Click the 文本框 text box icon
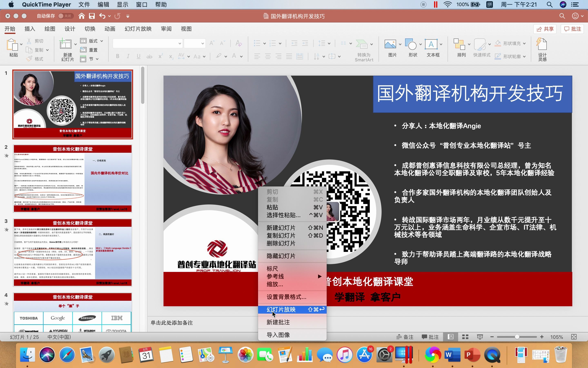588x368 pixels. tap(431, 44)
